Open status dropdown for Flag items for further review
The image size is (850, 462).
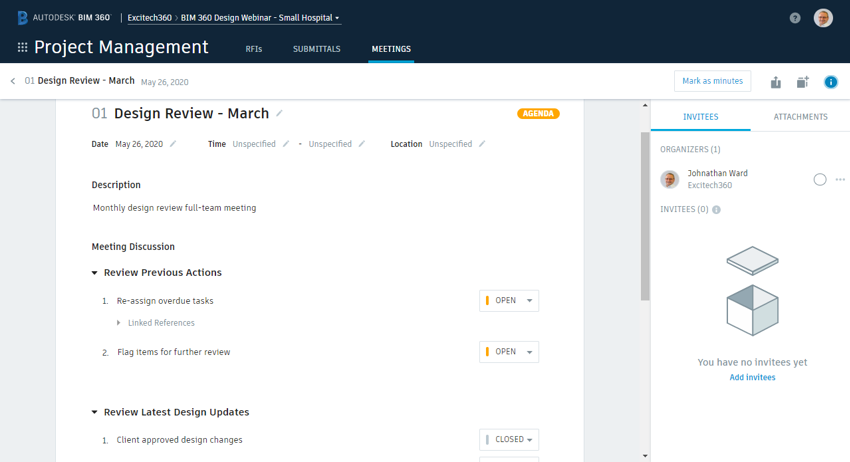pos(509,352)
